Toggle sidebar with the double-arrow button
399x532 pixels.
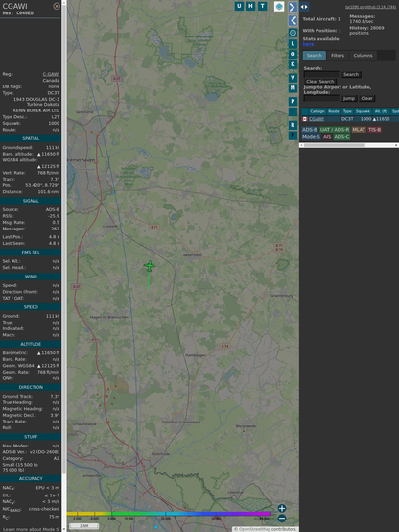click(304, 7)
